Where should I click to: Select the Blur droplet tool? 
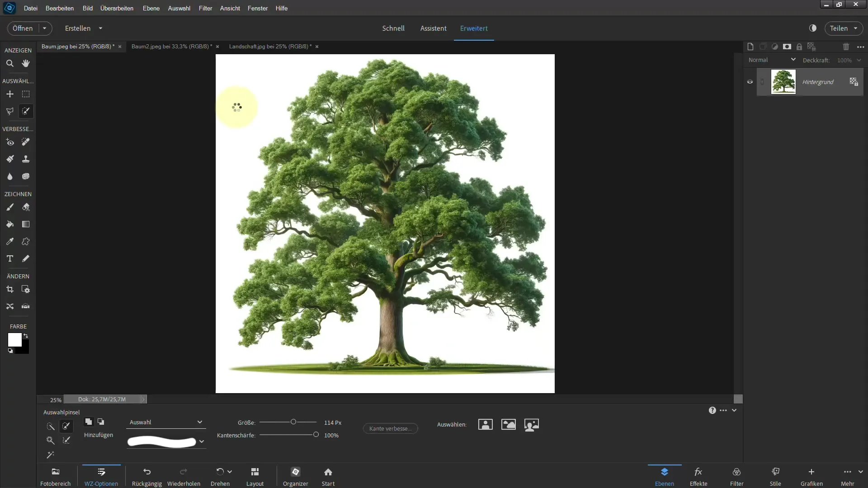(9, 176)
